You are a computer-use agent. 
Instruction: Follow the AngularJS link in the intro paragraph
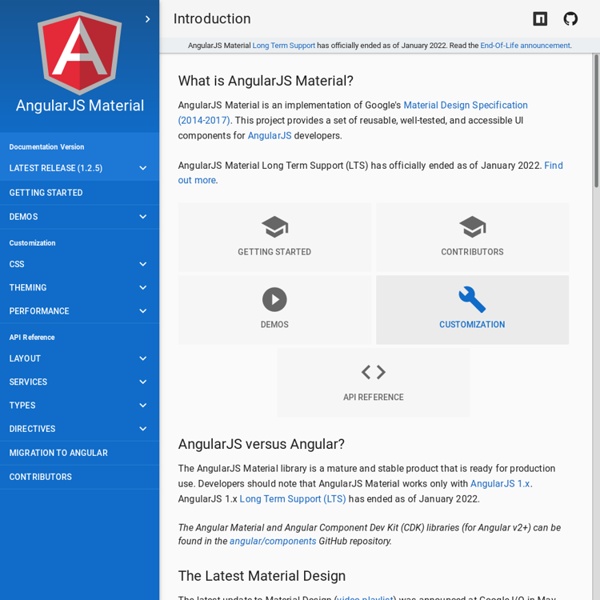pos(269,135)
